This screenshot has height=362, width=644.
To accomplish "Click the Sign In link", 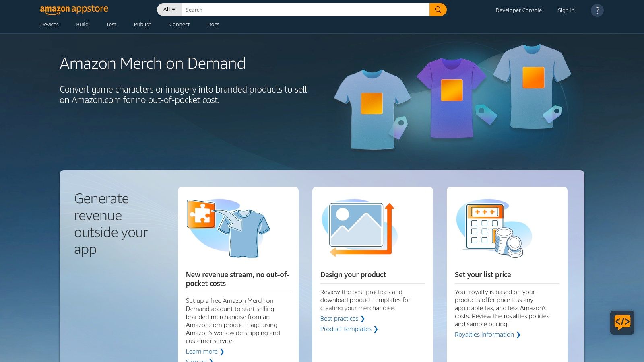I will pyautogui.click(x=566, y=10).
